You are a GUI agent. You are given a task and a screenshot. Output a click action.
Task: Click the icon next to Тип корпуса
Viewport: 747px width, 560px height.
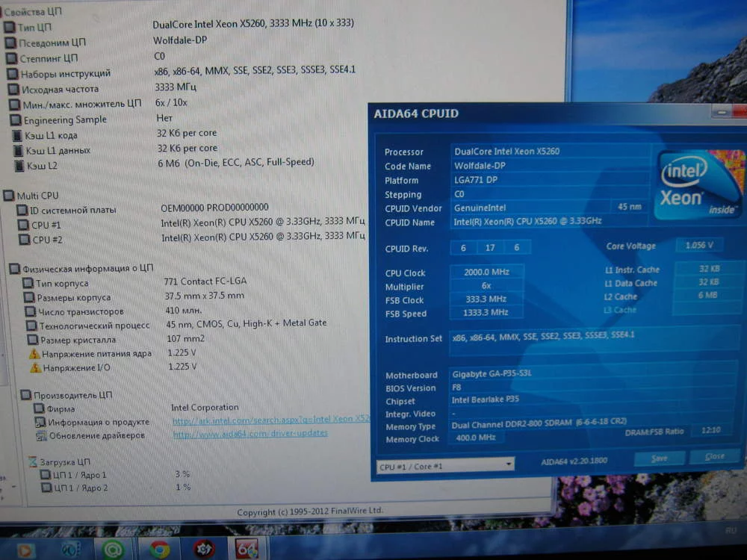[28, 283]
